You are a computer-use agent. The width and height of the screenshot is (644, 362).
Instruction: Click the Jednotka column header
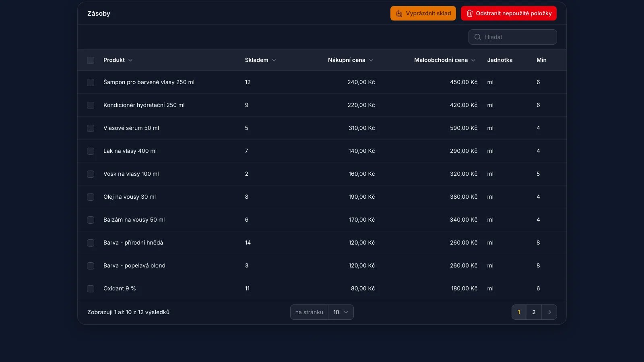coord(500,60)
